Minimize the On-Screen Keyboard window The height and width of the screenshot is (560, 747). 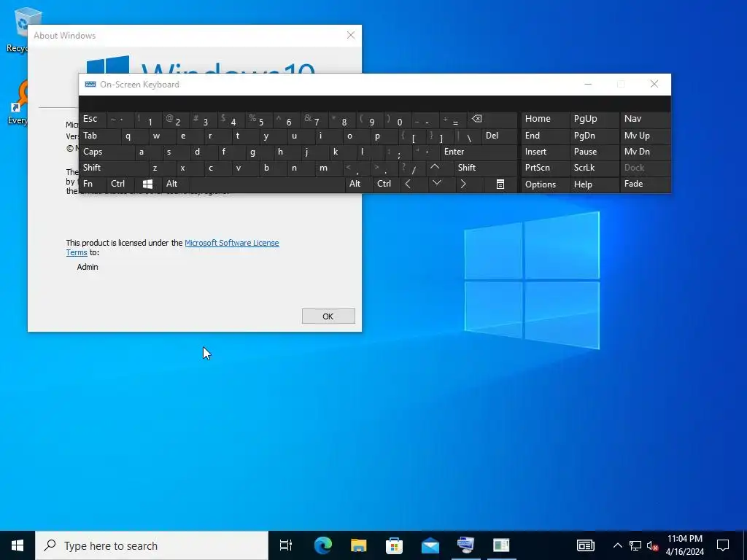click(x=588, y=85)
